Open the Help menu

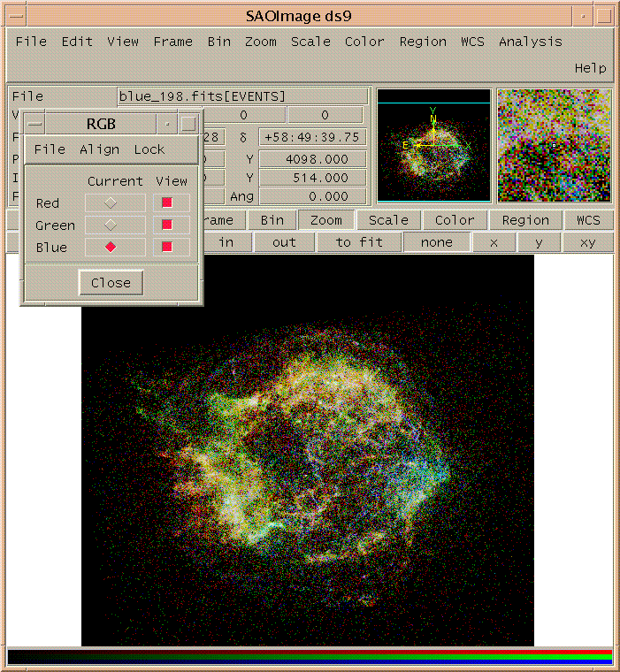pos(591,68)
